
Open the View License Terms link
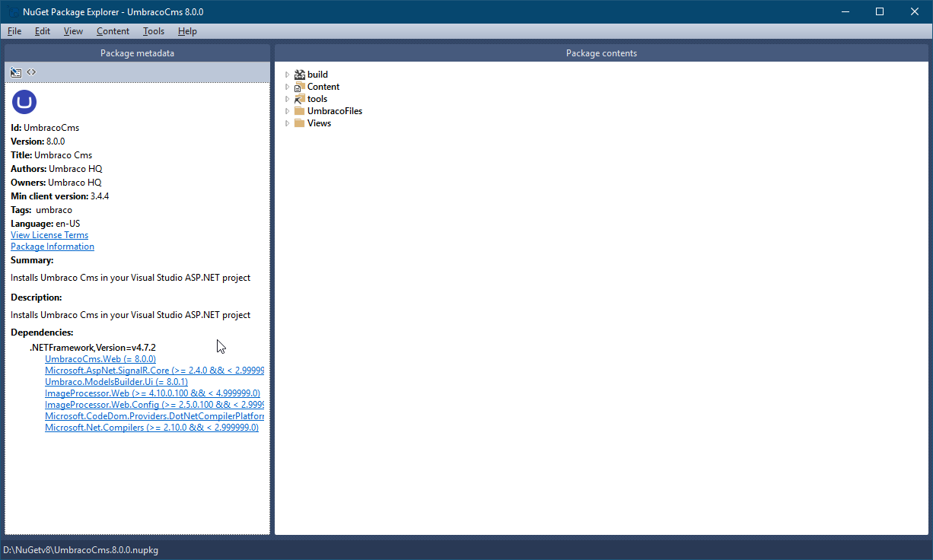49,235
